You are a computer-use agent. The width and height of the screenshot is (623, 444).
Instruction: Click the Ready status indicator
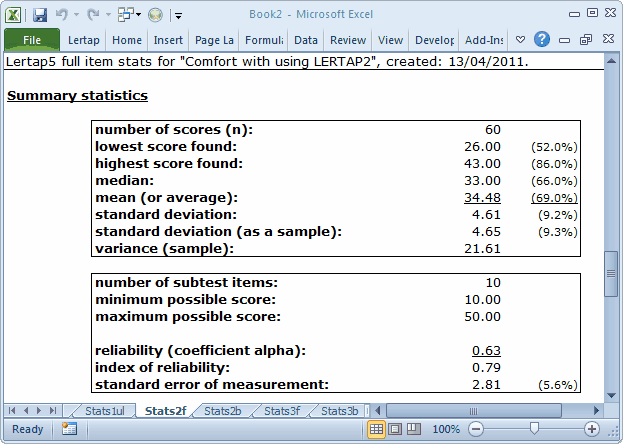point(27,429)
